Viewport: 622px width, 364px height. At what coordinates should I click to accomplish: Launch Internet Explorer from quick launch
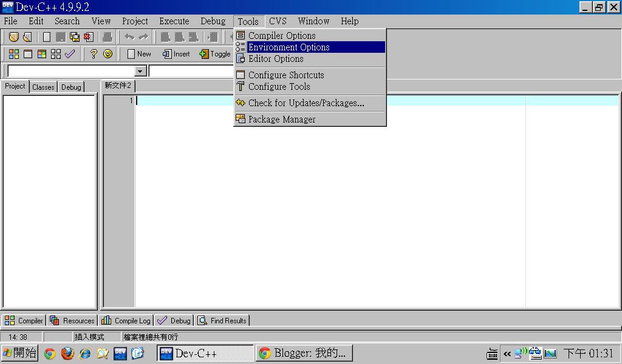pyautogui.click(x=85, y=353)
